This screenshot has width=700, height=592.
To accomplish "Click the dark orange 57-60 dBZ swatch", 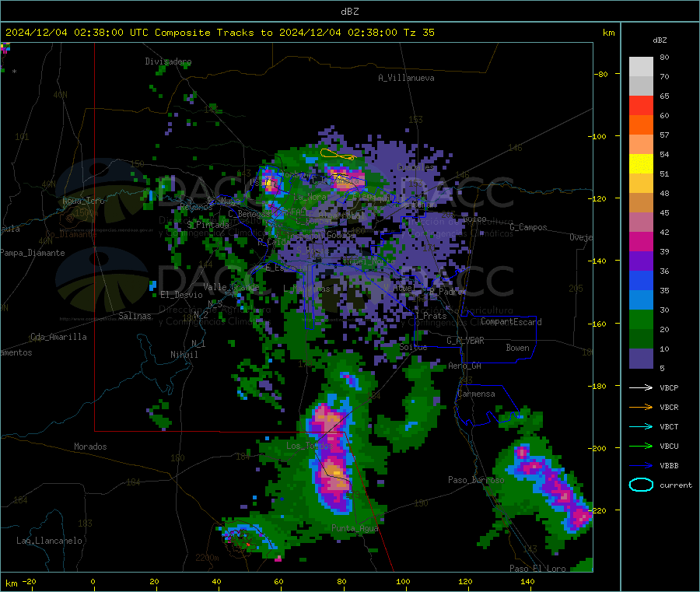I will pyautogui.click(x=641, y=125).
